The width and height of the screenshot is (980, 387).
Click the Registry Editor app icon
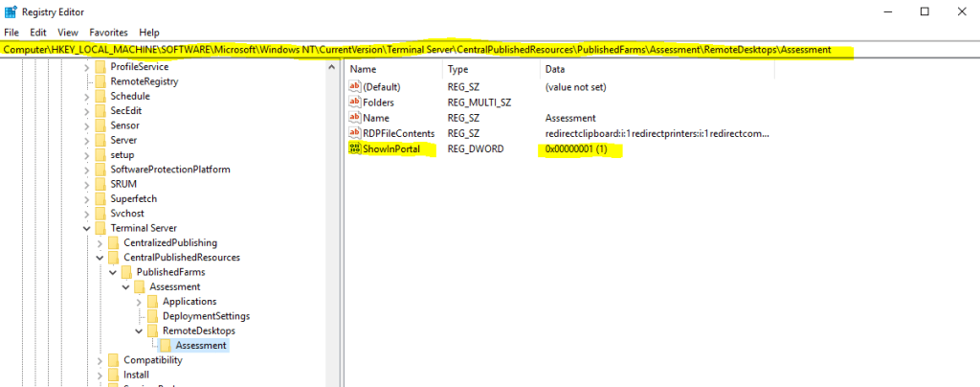pyautogui.click(x=10, y=11)
